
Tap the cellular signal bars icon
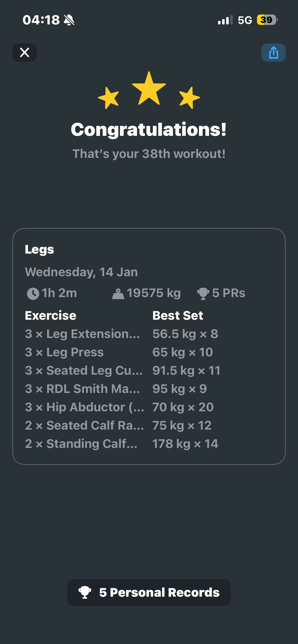coord(225,20)
